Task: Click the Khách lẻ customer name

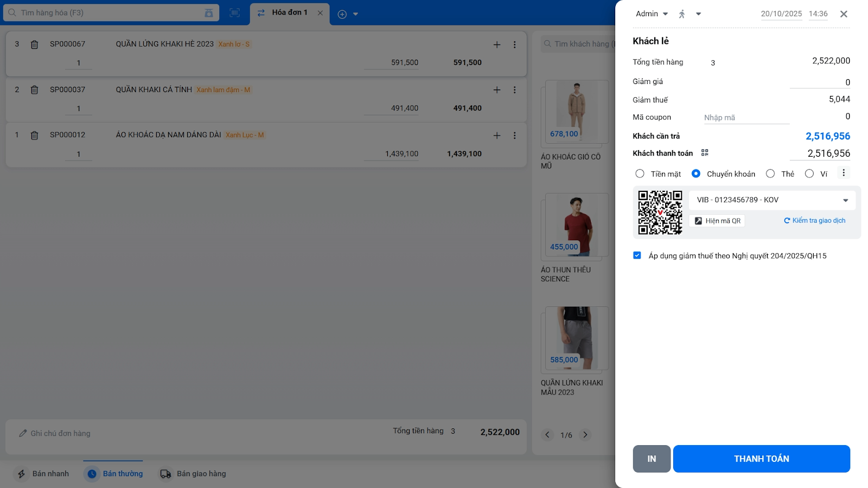Action: coord(650,41)
